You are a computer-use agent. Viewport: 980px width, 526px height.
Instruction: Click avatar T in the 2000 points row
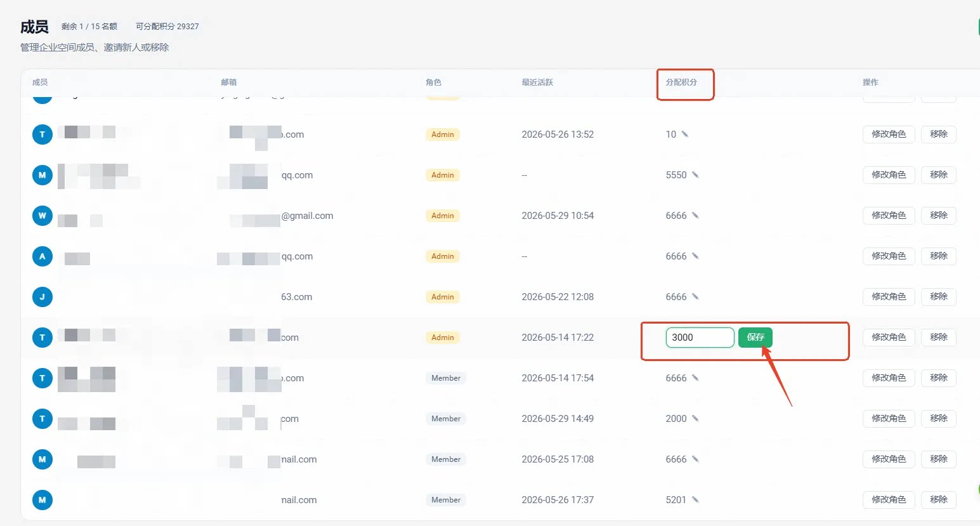[x=42, y=419]
